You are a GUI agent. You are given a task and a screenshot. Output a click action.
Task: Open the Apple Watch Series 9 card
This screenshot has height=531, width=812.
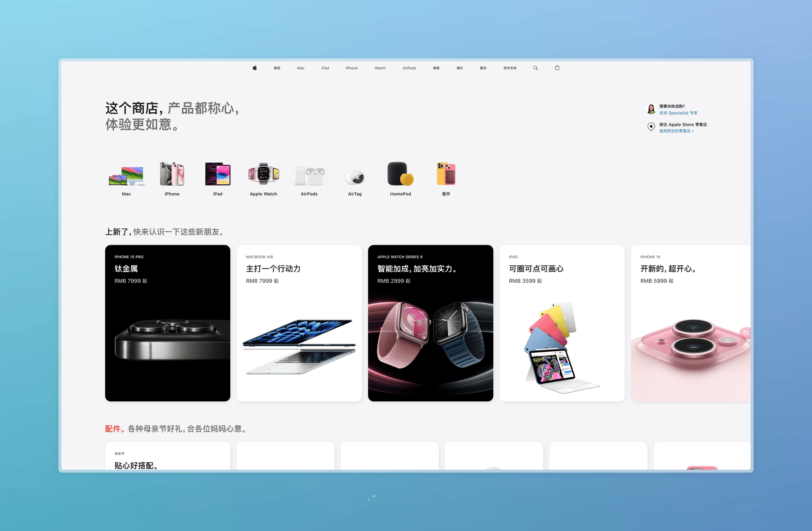coord(431,323)
